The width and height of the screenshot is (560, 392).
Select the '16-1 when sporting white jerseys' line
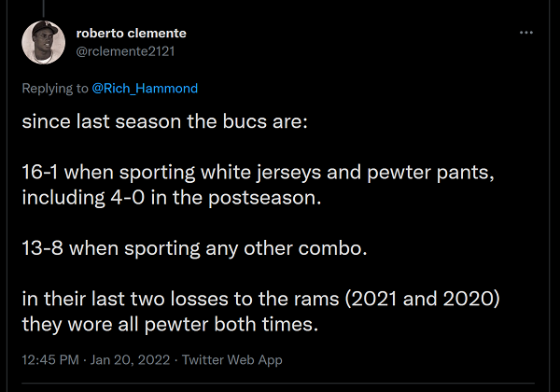click(x=258, y=173)
